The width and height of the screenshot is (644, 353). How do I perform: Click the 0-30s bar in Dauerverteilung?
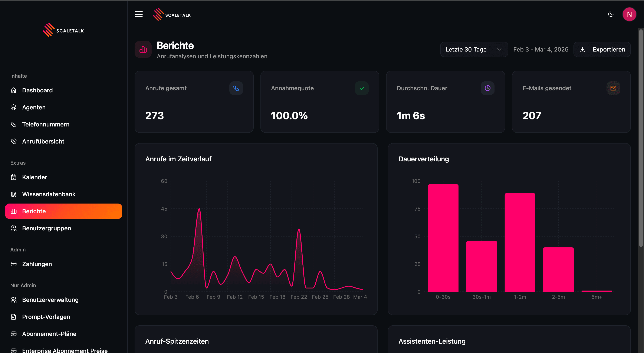[443, 238]
